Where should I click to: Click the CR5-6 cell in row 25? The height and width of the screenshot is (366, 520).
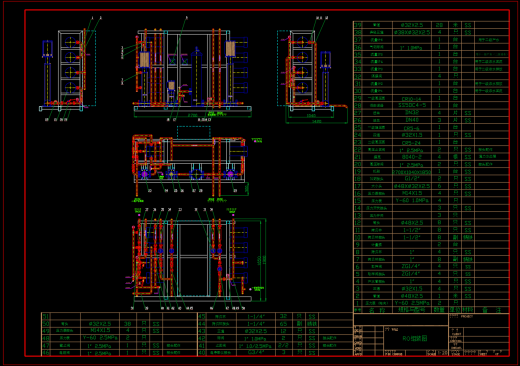coord(411,128)
